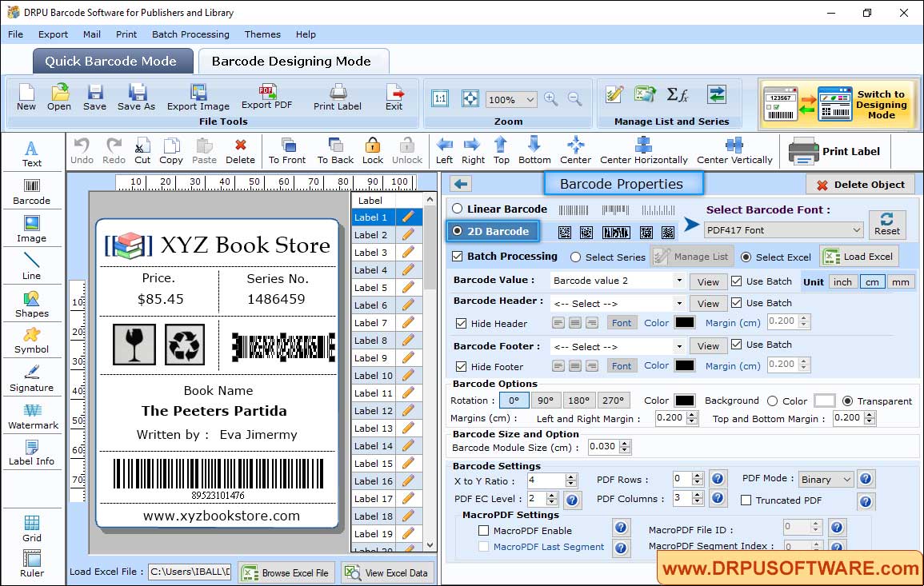Increase X to Y Ratio value
The height and width of the screenshot is (586, 924).
coord(570,476)
